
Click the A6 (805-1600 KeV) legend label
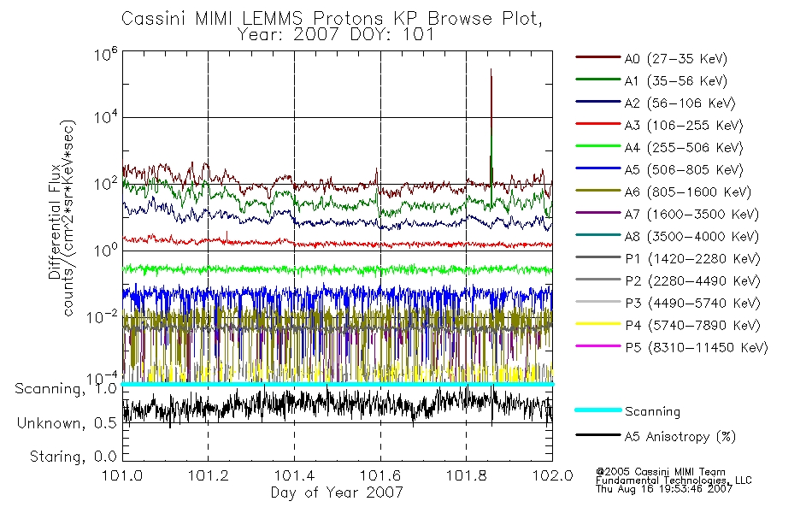click(x=687, y=192)
